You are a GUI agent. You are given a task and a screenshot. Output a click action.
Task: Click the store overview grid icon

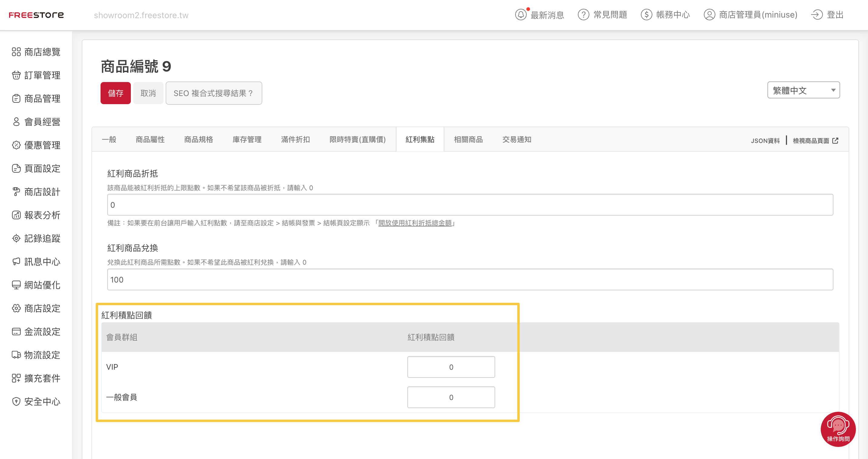(16, 52)
